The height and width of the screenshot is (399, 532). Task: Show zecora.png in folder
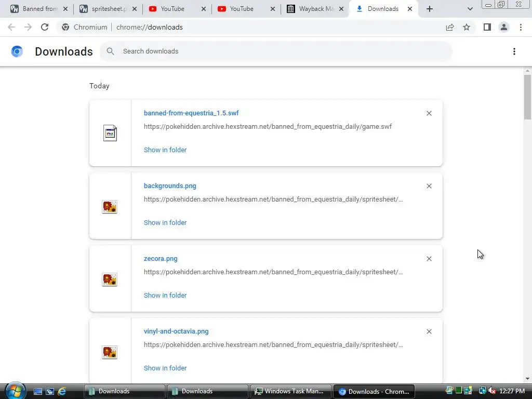(x=165, y=296)
